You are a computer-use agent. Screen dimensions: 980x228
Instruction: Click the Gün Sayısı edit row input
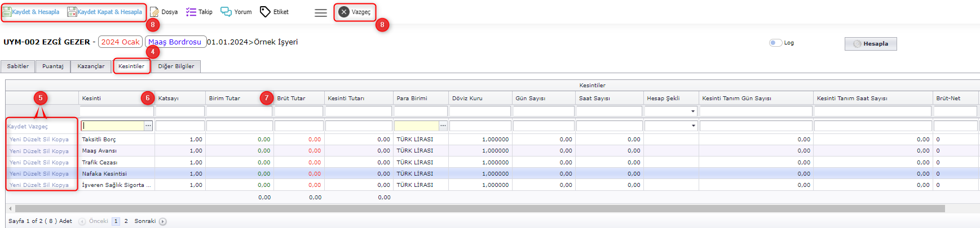click(x=544, y=126)
